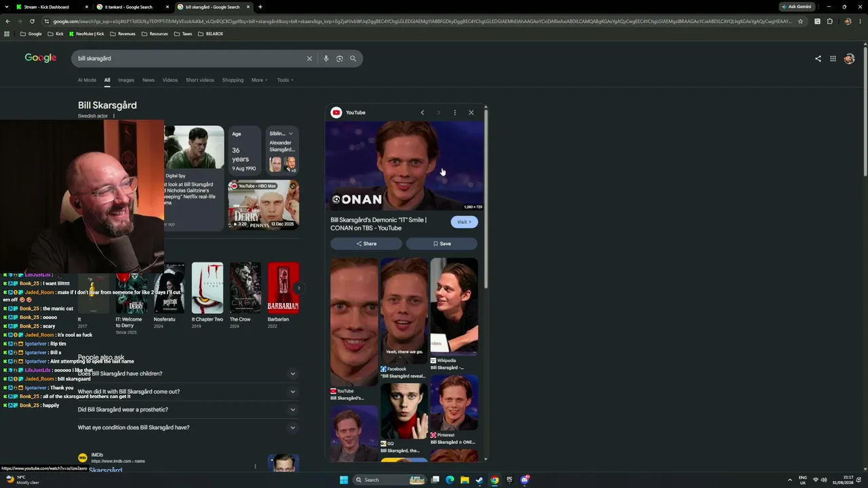868x488 pixels.
Task: Open the Resources bookmark folder
Action: click(154, 34)
